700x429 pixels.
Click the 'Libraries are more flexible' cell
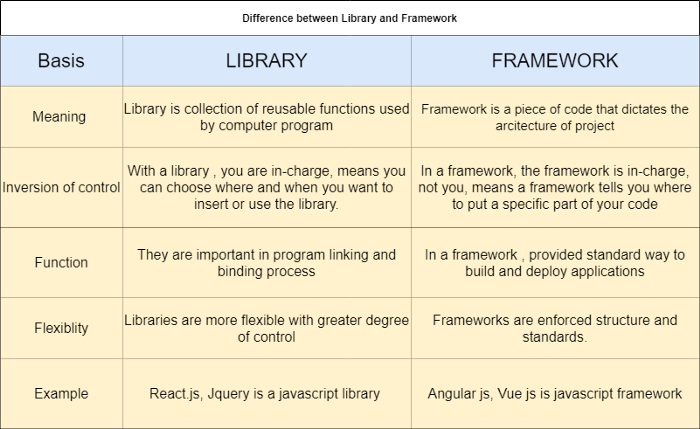click(x=266, y=328)
